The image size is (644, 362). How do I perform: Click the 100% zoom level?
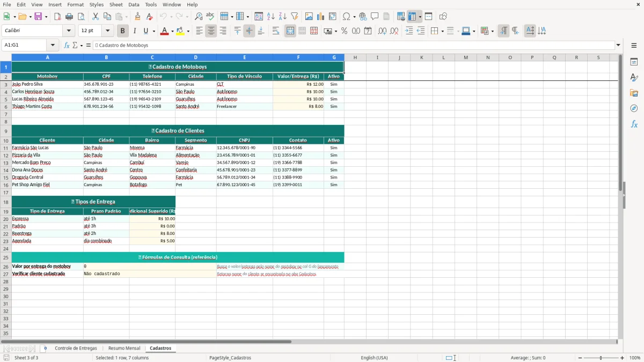tap(635, 358)
